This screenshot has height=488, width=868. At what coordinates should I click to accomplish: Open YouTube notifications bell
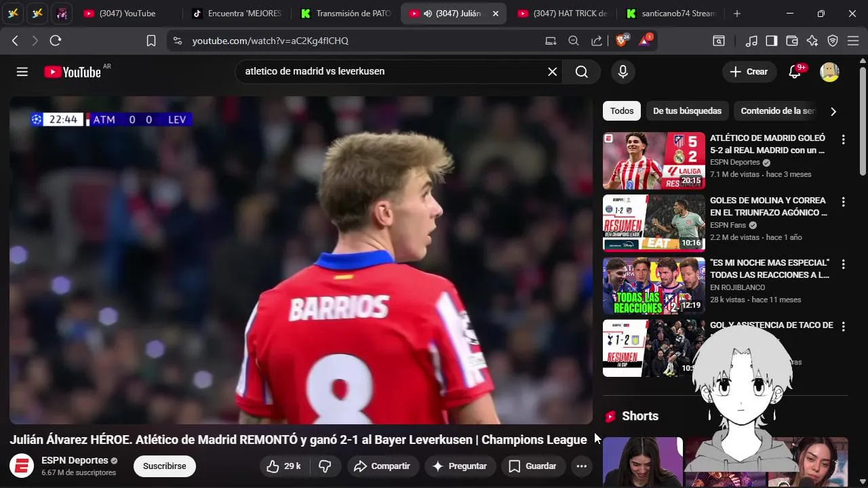tap(795, 72)
